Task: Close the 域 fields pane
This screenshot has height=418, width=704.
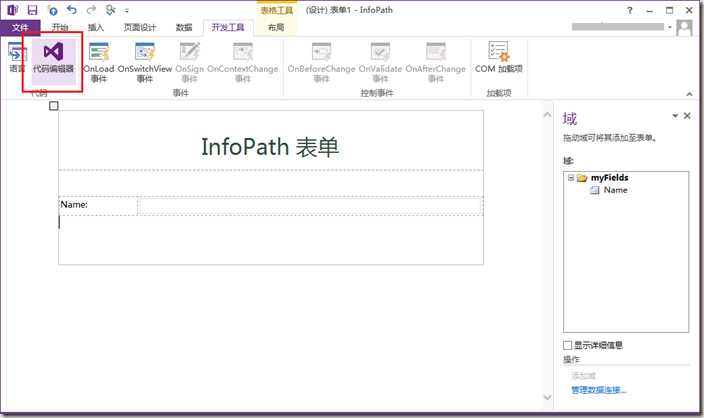Action: 687,116
